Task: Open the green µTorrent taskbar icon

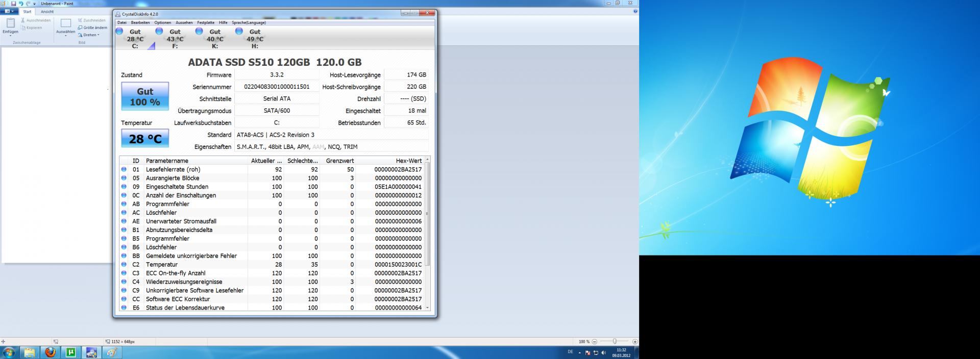Action: (71, 352)
